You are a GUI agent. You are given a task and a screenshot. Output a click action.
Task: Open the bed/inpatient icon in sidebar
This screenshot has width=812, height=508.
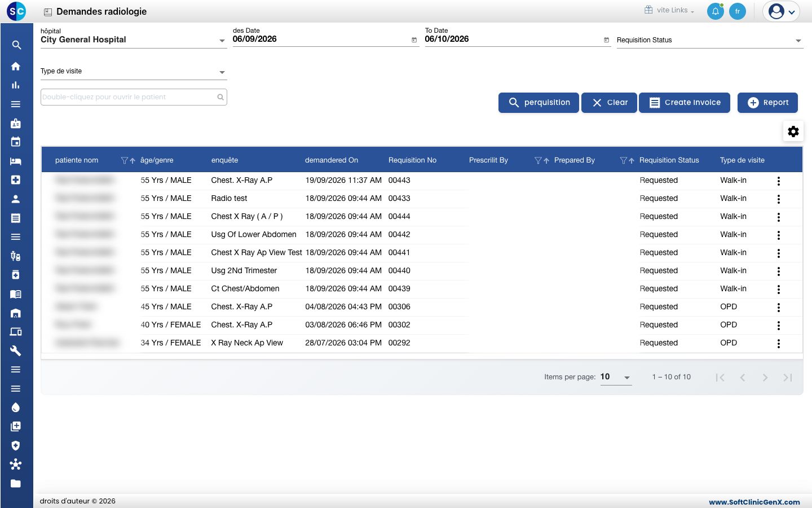coord(16,161)
